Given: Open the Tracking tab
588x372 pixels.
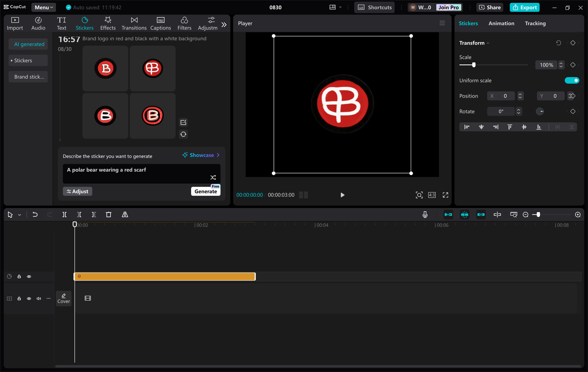Looking at the screenshot, I should tap(535, 23).
